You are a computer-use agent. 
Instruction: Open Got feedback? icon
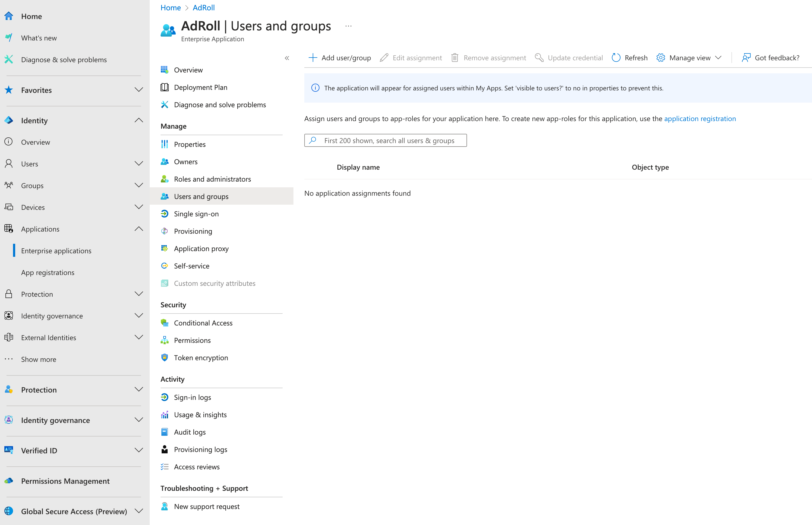click(x=746, y=58)
